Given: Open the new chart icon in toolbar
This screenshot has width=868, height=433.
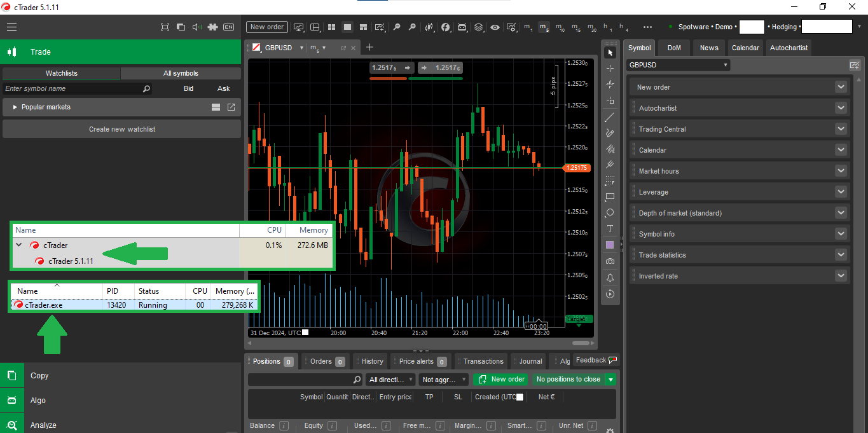Looking at the screenshot, I should click(380, 27).
